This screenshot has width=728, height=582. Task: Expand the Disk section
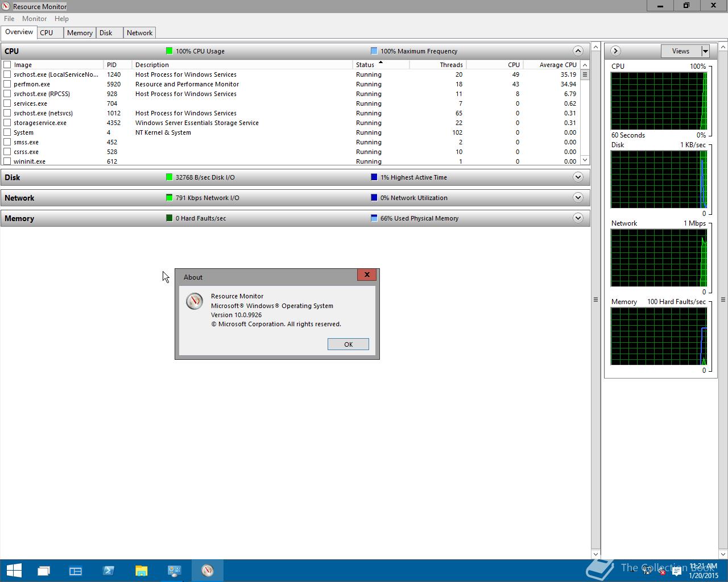578,177
